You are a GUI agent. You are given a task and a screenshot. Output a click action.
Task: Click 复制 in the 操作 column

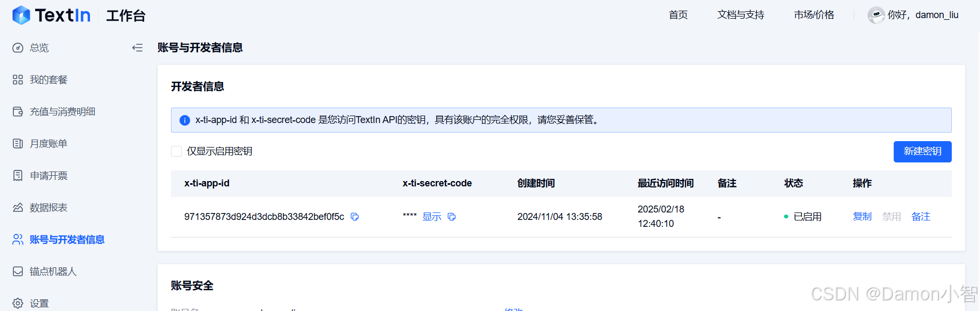click(x=862, y=217)
